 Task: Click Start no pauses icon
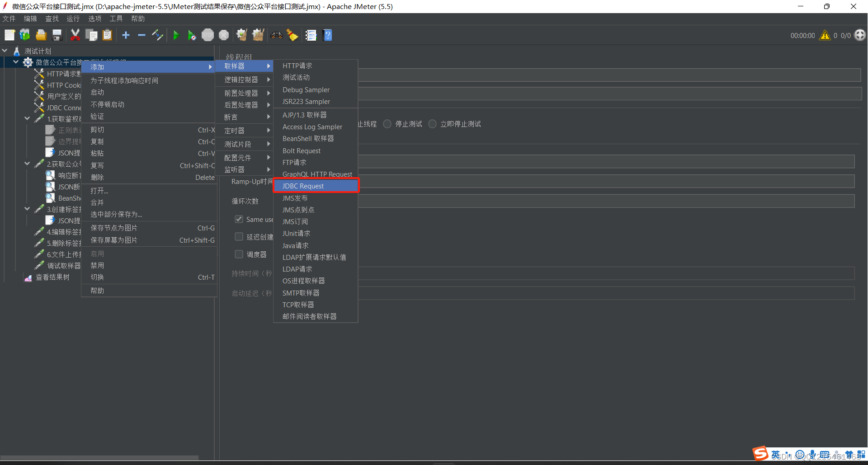click(x=192, y=35)
